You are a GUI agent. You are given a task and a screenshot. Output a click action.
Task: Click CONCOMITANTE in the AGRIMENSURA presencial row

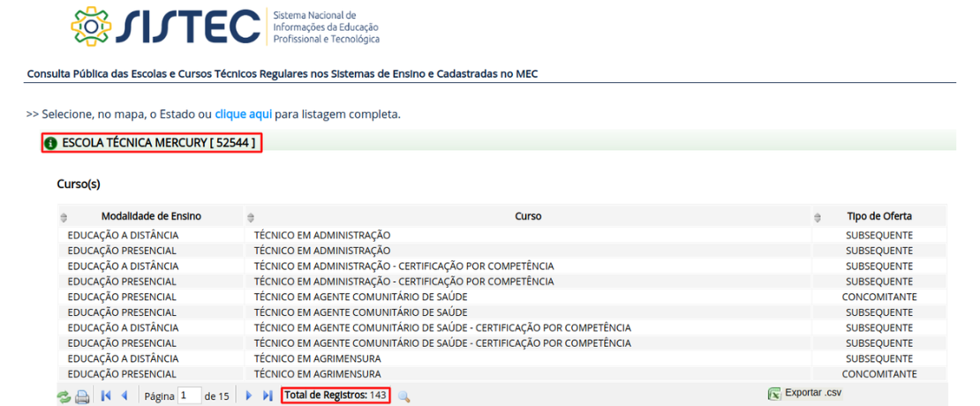coord(879,374)
